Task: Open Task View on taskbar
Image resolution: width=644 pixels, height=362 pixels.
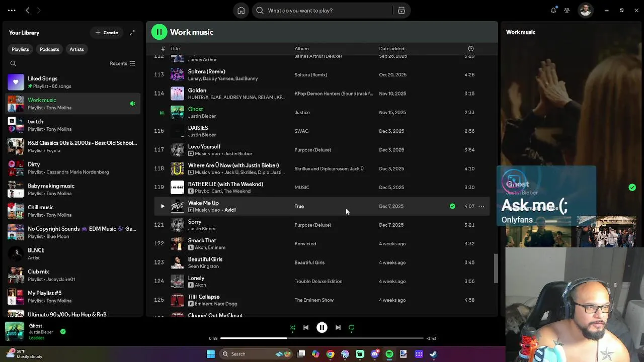Action: pos(301,354)
